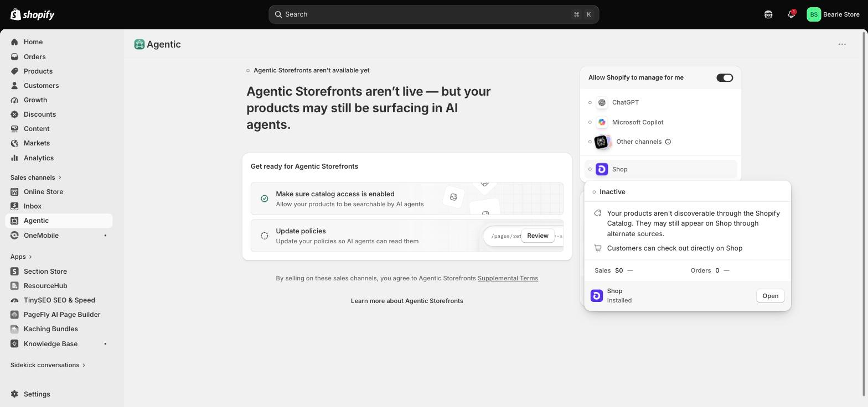
Task: Expand Sidekick conversations
Action: pyautogui.click(x=48, y=365)
